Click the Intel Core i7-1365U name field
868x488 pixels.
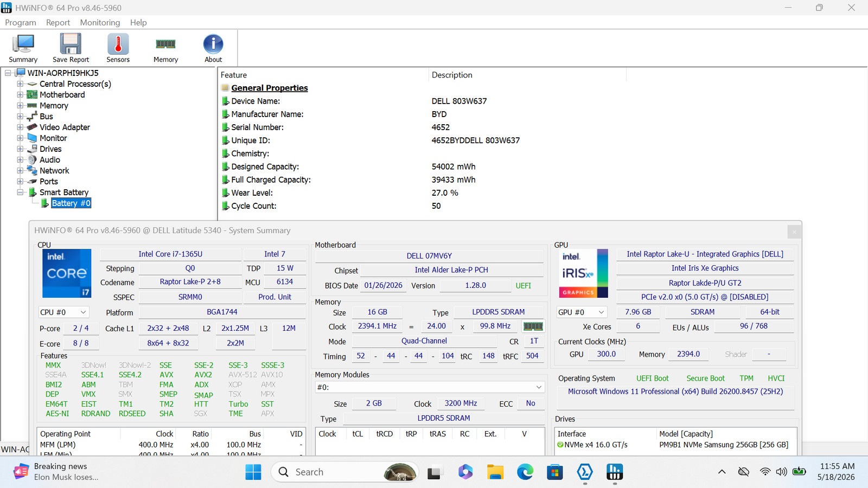[x=170, y=254]
